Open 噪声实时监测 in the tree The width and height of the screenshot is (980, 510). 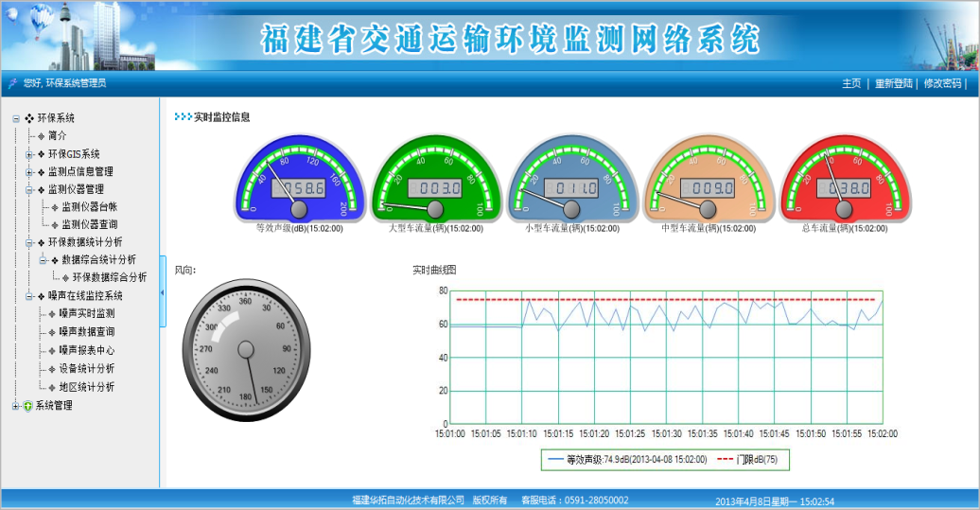pos(87,314)
